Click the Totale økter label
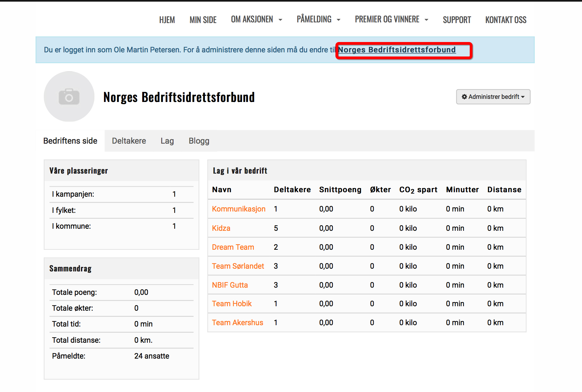 pos(73,308)
